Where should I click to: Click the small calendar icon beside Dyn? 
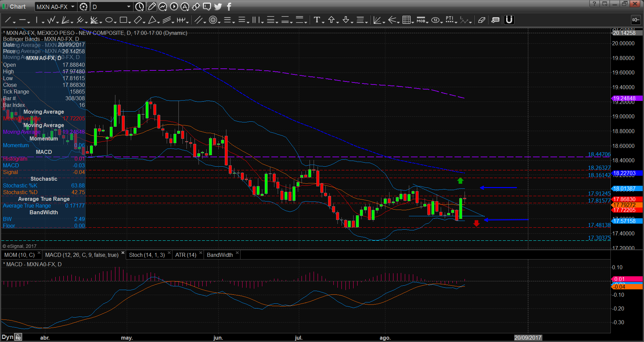(x=18, y=337)
